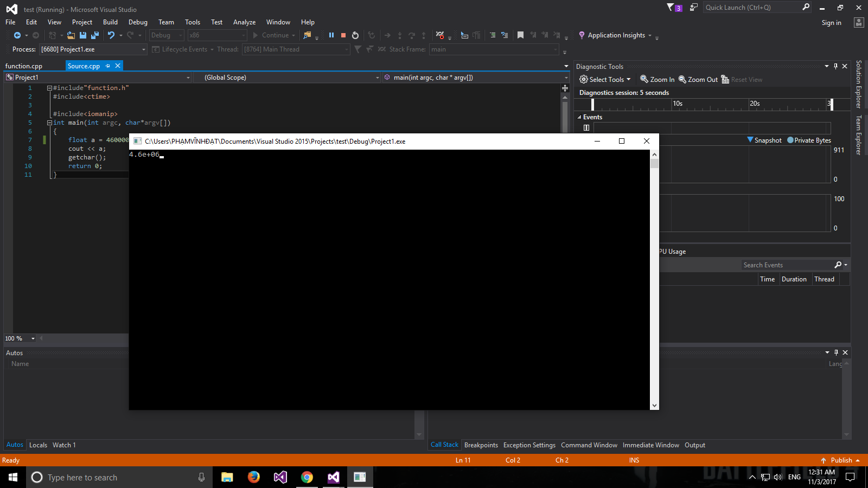Collapse the Events section in Diagnostic Tools
Image resolution: width=868 pixels, height=488 pixels.
pos(579,117)
